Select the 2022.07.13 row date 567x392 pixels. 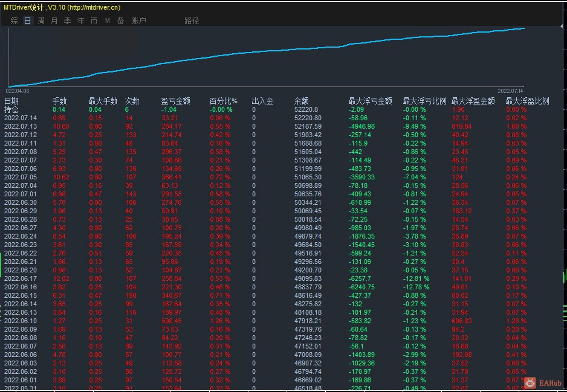[x=21, y=126]
